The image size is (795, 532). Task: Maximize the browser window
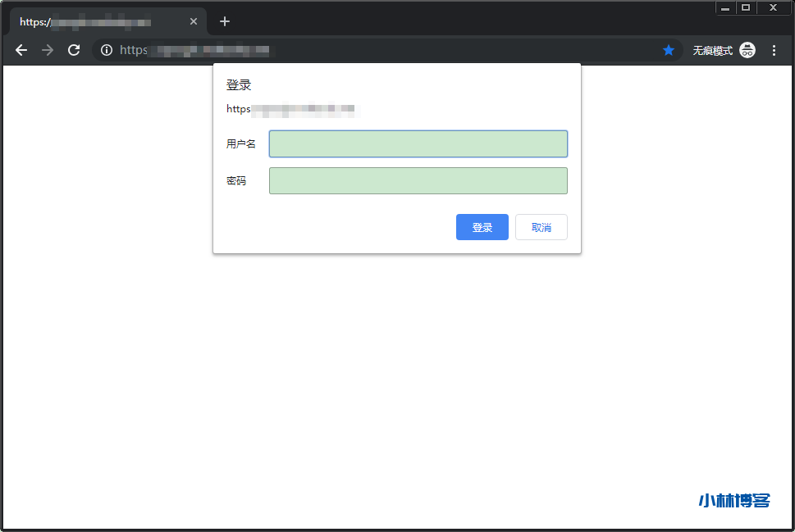[x=746, y=7]
